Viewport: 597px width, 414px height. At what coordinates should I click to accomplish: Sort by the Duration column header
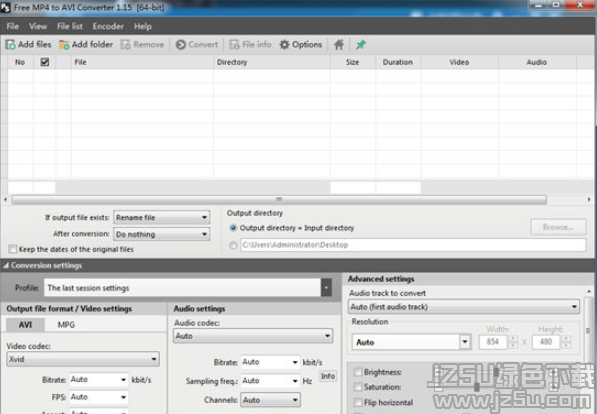pyautogui.click(x=398, y=62)
